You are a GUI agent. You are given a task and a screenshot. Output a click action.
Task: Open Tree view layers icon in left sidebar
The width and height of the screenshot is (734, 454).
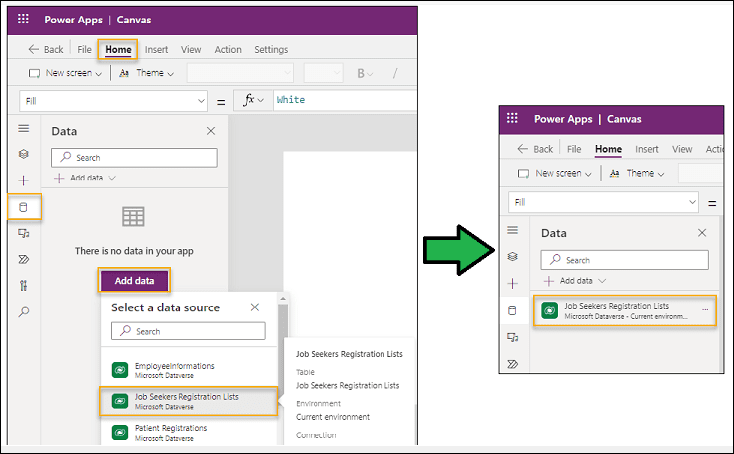(x=24, y=154)
